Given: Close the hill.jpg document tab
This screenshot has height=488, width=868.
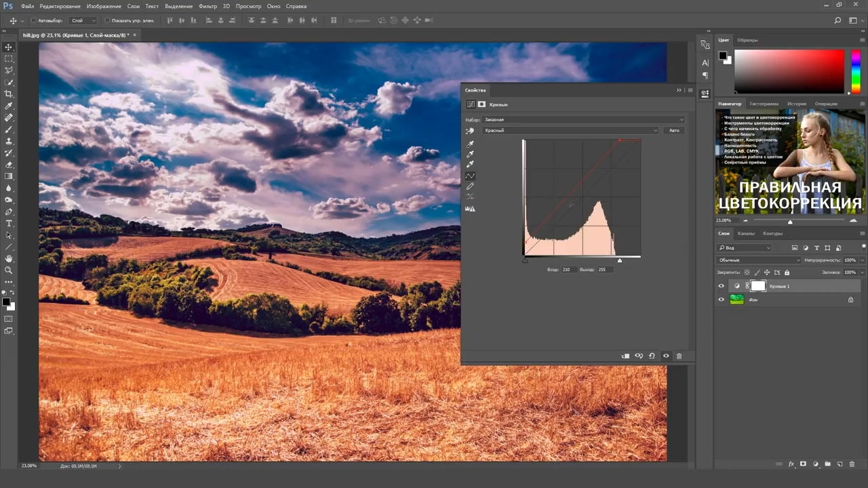Looking at the screenshot, I should pyautogui.click(x=134, y=35).
